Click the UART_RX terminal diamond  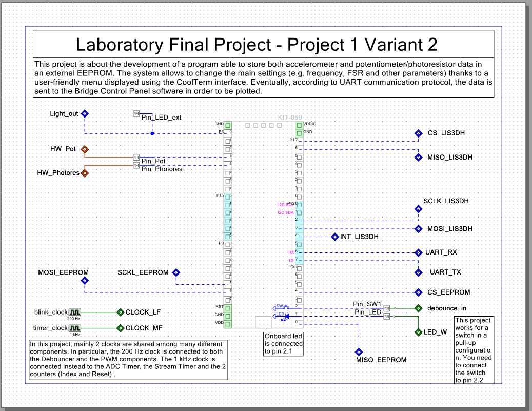click(418, 252)
